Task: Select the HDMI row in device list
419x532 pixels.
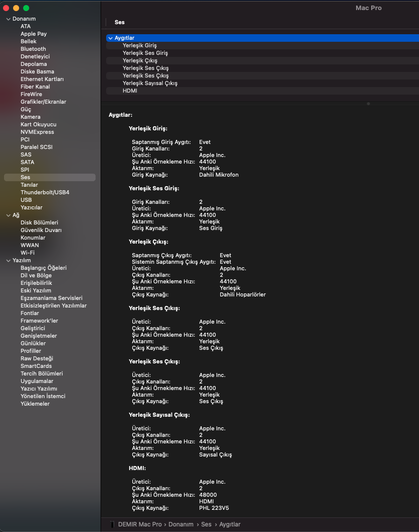Action: point(130,91)
